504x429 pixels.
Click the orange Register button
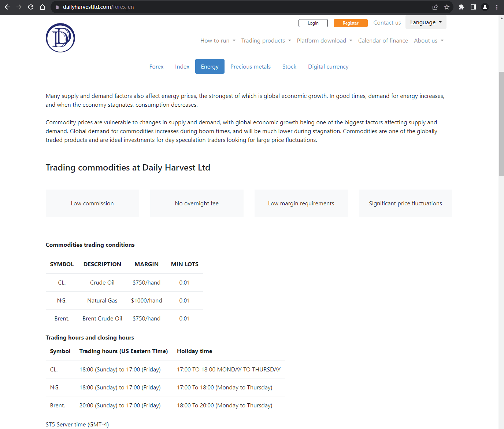351,23
